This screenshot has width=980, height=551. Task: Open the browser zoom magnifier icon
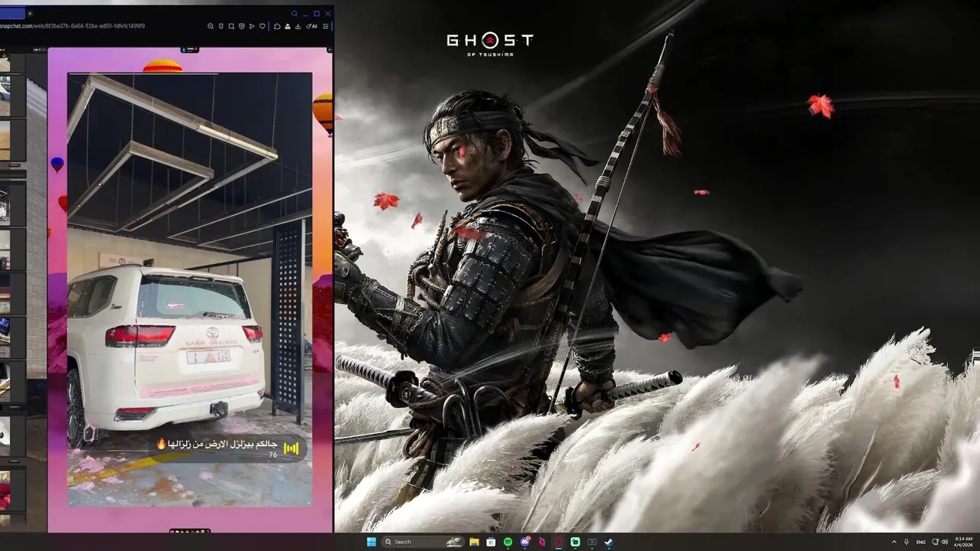211,26
